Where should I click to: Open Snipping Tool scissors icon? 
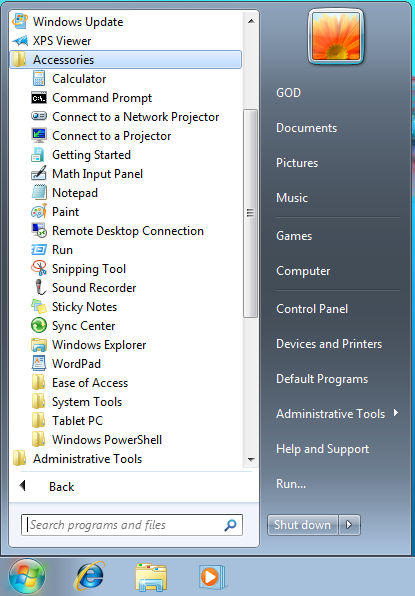[x=39, y=268]
